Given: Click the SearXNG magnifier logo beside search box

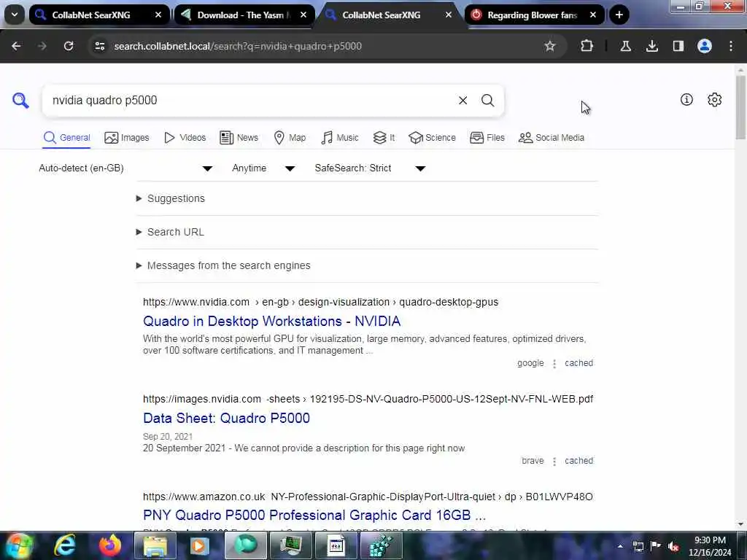Looking at the screenshot, I should [20, 101].
